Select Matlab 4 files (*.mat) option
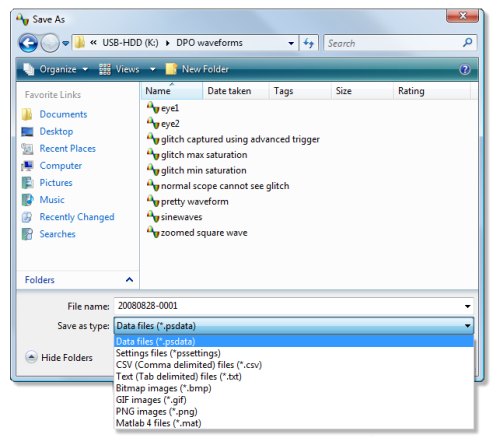The image size is (500, 445). [x=158, y=423]
